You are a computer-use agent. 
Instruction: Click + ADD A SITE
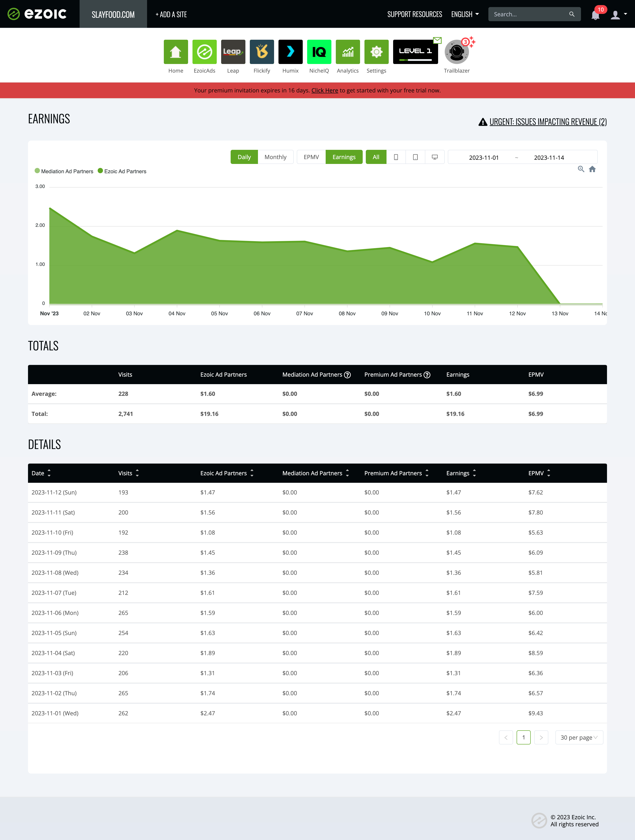(x=171, y=14)
